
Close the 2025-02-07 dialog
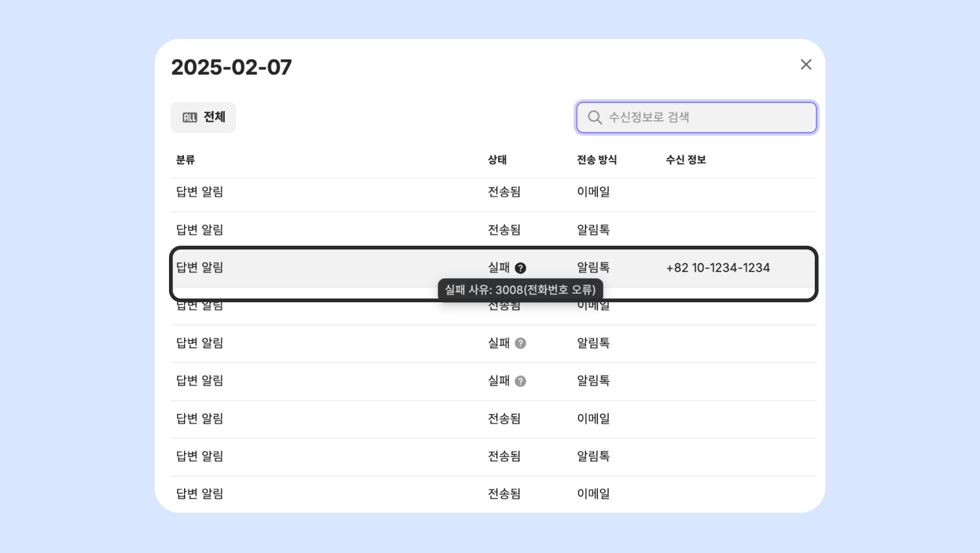806,65
